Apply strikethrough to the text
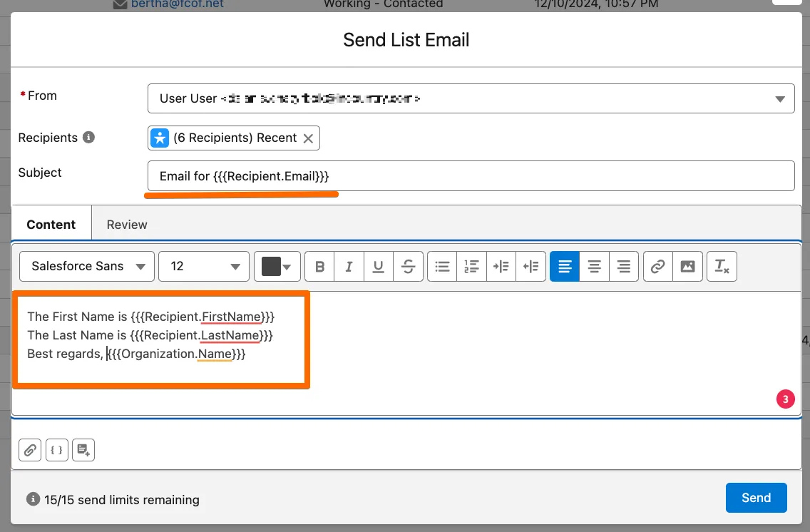Screen dimensions: 810x532 409,267
